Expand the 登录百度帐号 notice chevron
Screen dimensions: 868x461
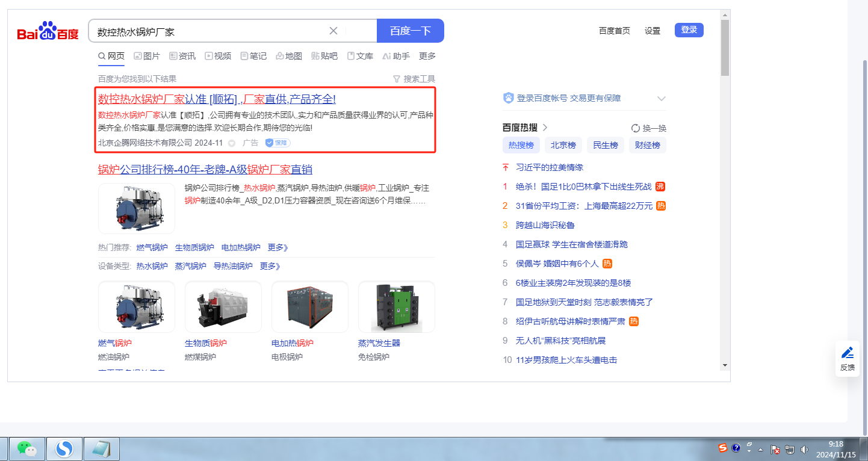tap(662, 99)
